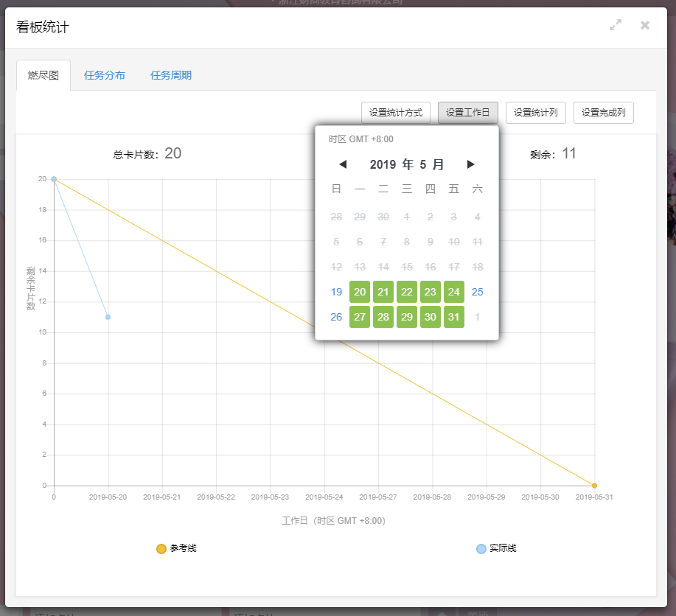Click the actual line data point at 11
The image size is (676, 616).
108,317
